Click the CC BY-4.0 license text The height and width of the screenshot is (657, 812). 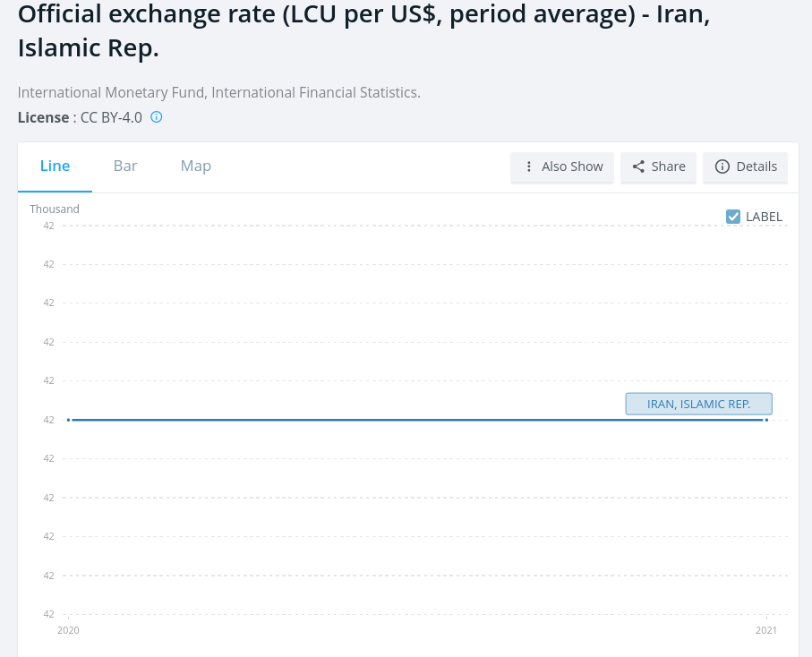pyautogui.click(x=111, y=117)
